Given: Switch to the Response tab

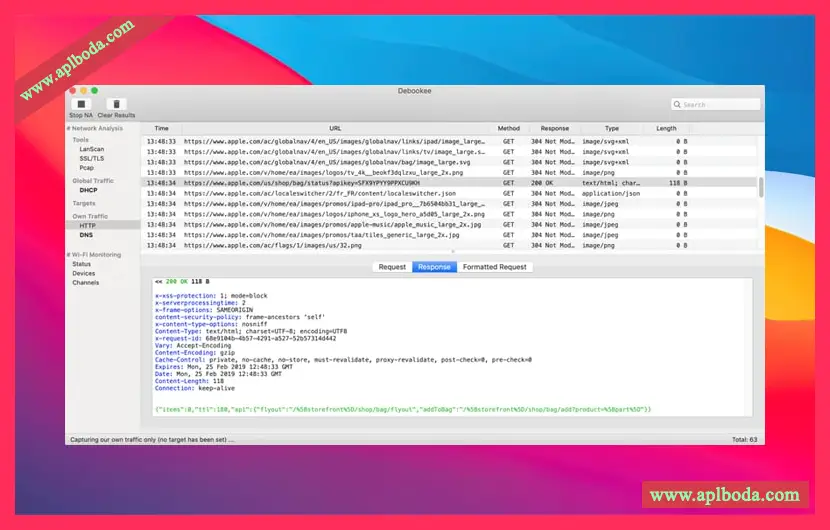Looking at the screenshot, I should [x=434, y=267].
